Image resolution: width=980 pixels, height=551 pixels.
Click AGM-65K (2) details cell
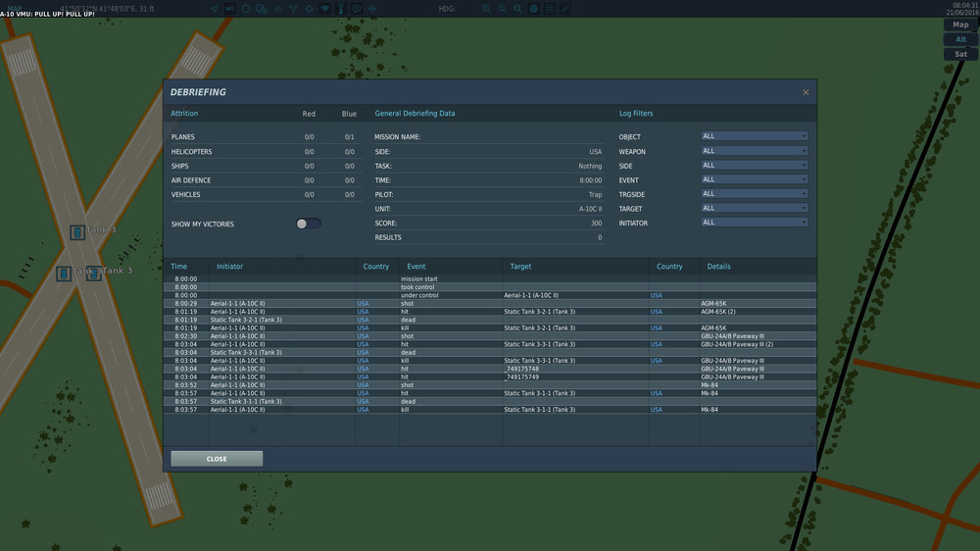(718, 312)
